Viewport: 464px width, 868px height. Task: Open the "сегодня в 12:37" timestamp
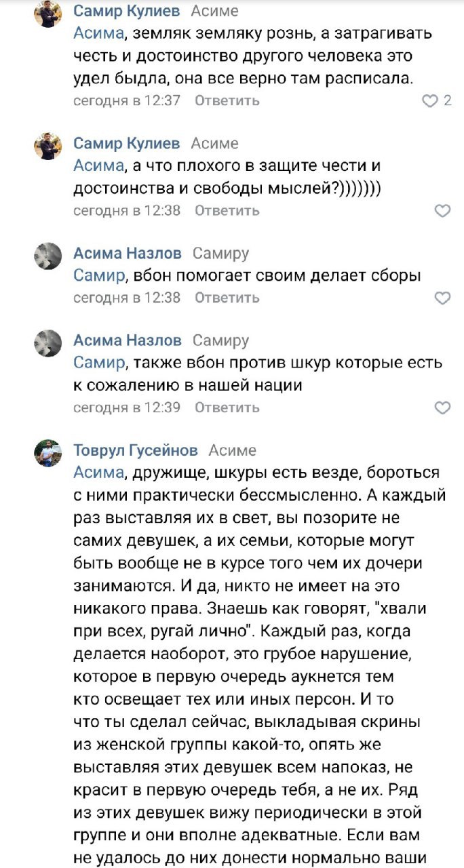127,101
